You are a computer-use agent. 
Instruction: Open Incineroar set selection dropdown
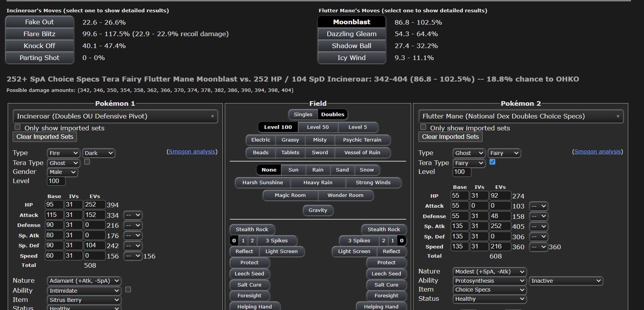point(115,116)
